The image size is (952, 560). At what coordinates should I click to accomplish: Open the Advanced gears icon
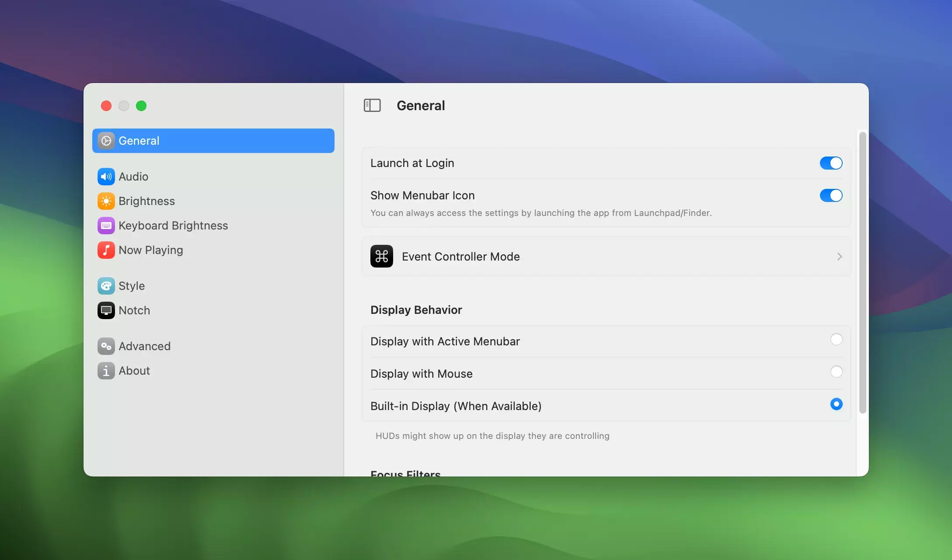[x=106, y=346]
